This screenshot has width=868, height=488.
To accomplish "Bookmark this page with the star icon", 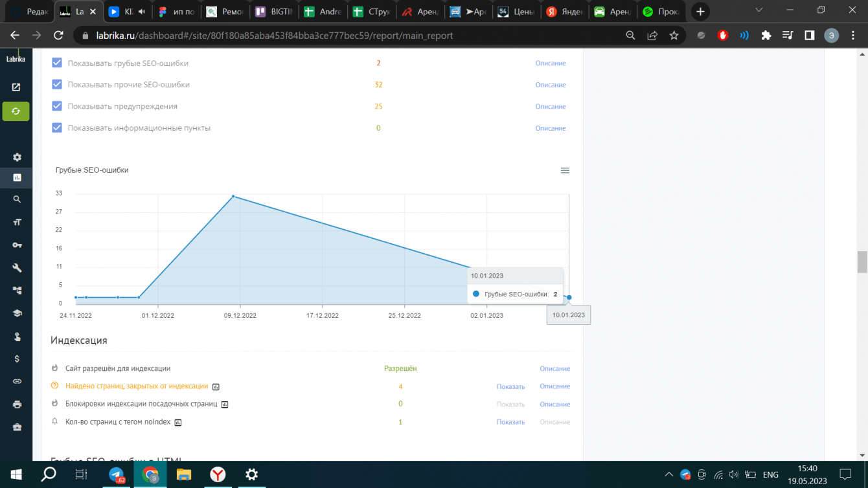I will (674, 36).
